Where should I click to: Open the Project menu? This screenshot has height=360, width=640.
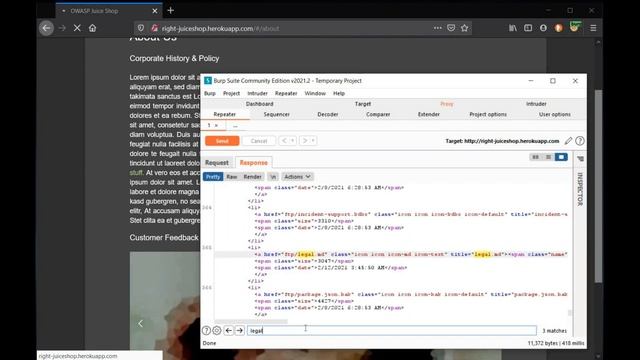[x=231, y=93]
